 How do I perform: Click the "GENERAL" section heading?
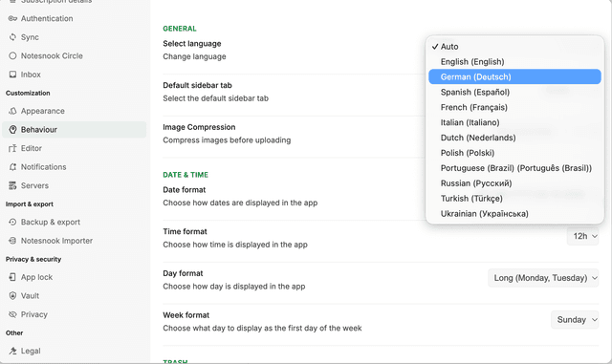(x=180, y=29)
